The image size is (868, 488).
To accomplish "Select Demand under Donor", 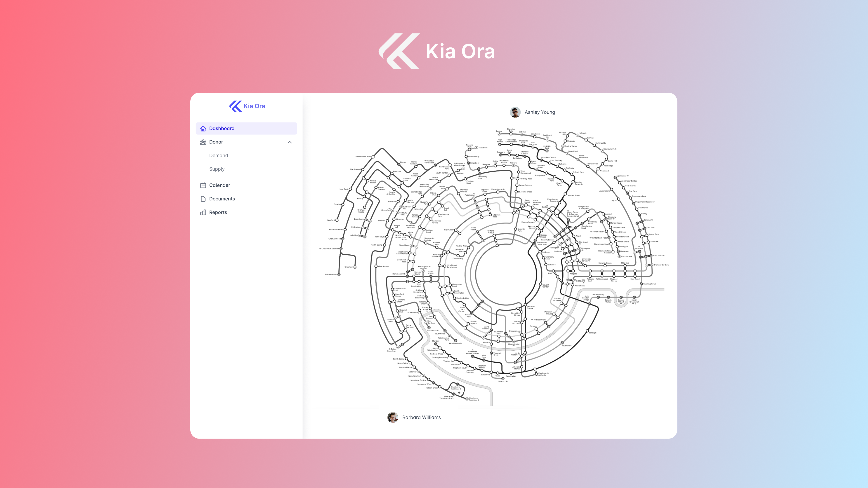I will [218, 156].
